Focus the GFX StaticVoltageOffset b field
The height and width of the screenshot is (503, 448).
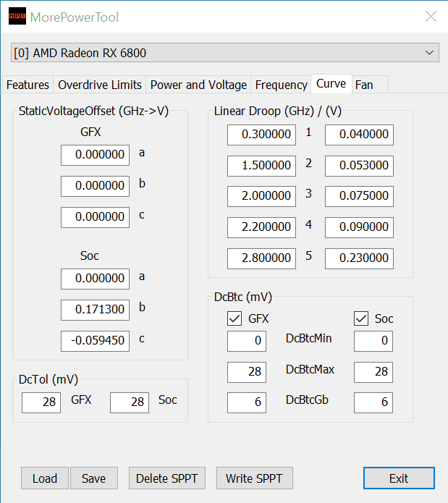(96, 186)
